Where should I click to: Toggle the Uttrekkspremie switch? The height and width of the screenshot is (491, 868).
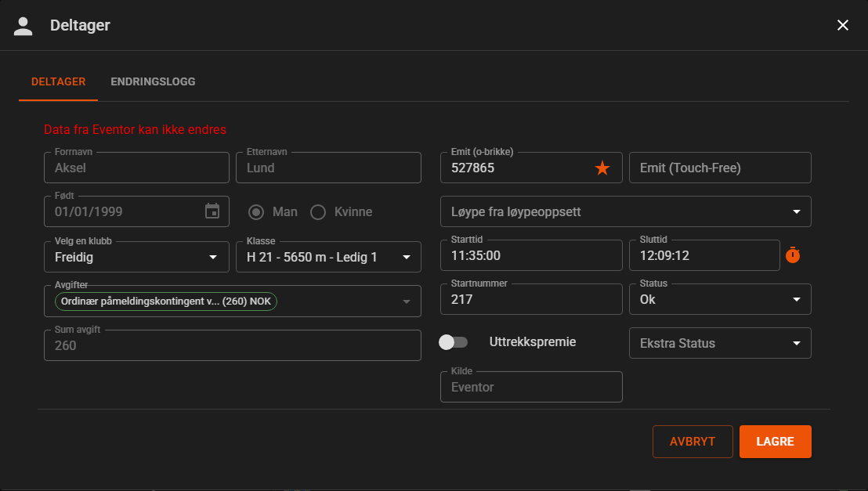click(x=453, y=342)
